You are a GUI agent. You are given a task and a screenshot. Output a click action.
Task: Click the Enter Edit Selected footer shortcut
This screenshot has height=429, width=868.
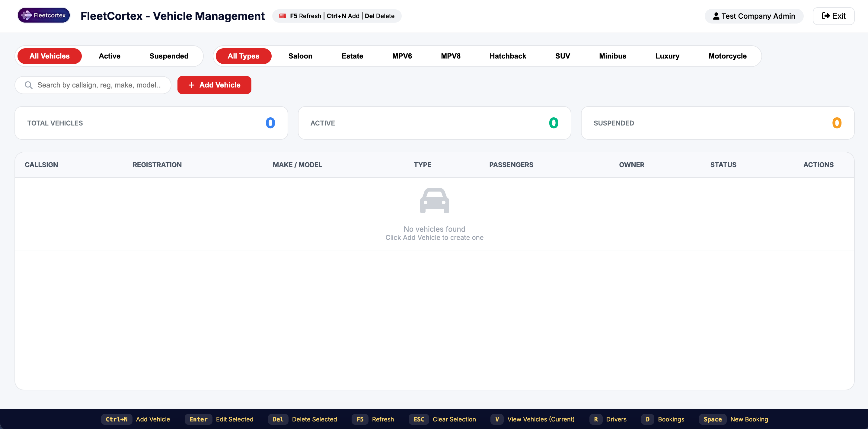pyautogui.click(x=219, y=419)
